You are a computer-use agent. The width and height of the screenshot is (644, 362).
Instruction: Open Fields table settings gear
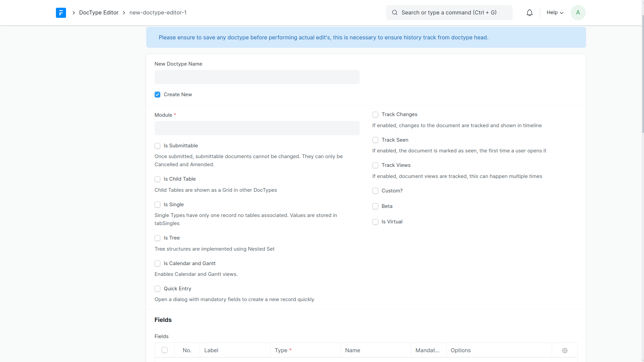tap(565, 351)
